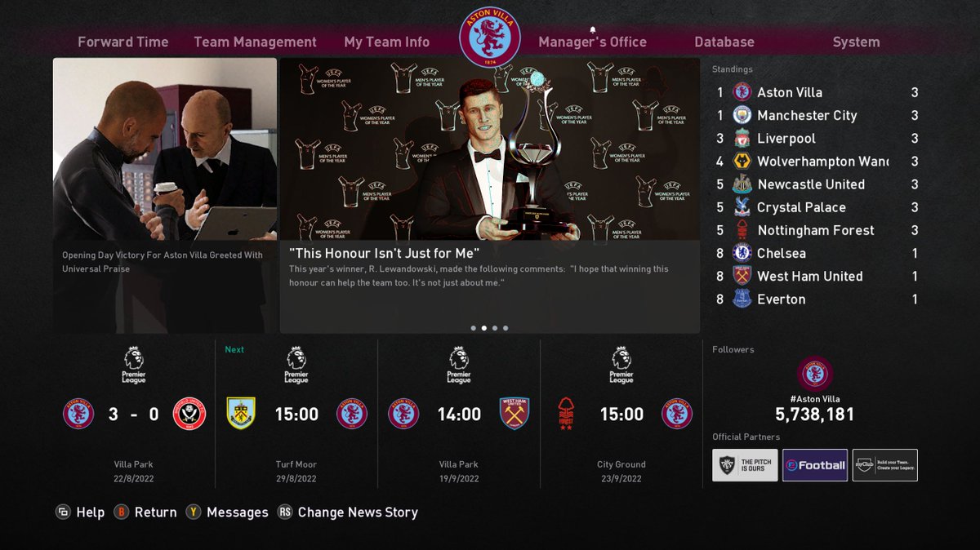Click the #Aston Villa hashtag
This screenshot has width=980, height=550.
815,399
